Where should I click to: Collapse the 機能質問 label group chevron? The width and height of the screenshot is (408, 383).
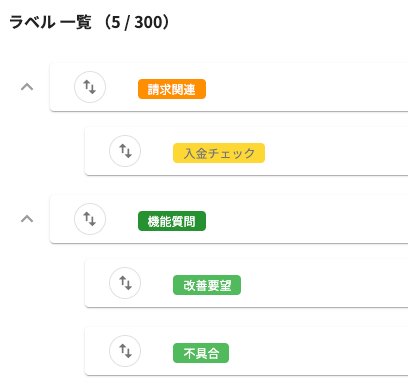tap(27, 219)
